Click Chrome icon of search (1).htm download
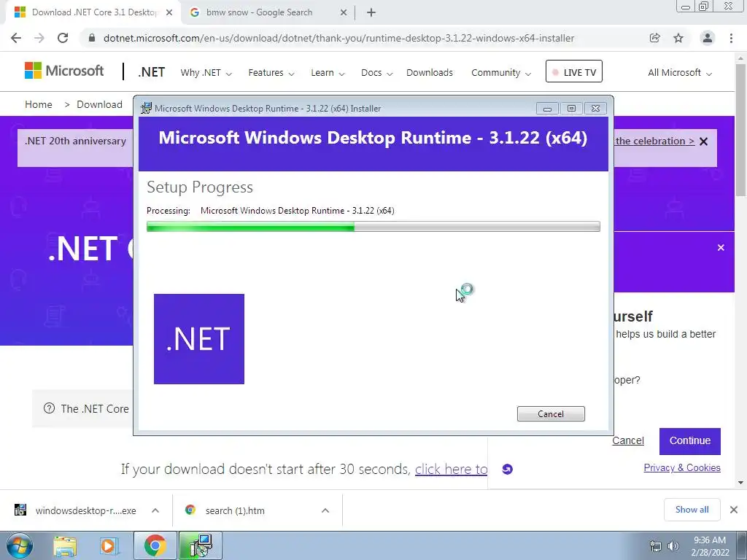The width and height of the screenshot is (747, 560). pos(190,510)
